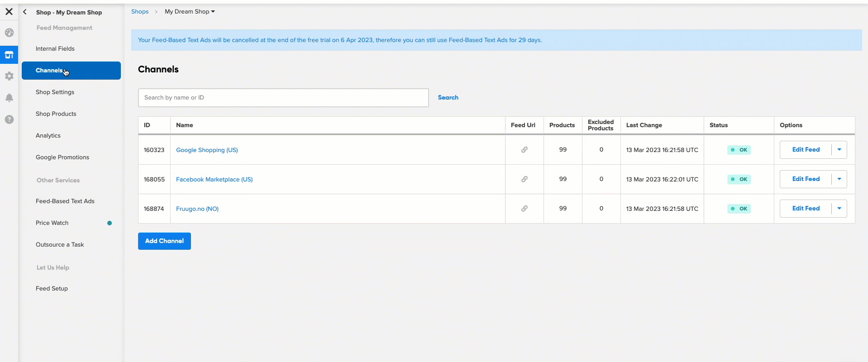Click Edit Feed for Google Shopping (US)
The width and height of the screenshot is (868, 362).
click(x=806, y=150)
